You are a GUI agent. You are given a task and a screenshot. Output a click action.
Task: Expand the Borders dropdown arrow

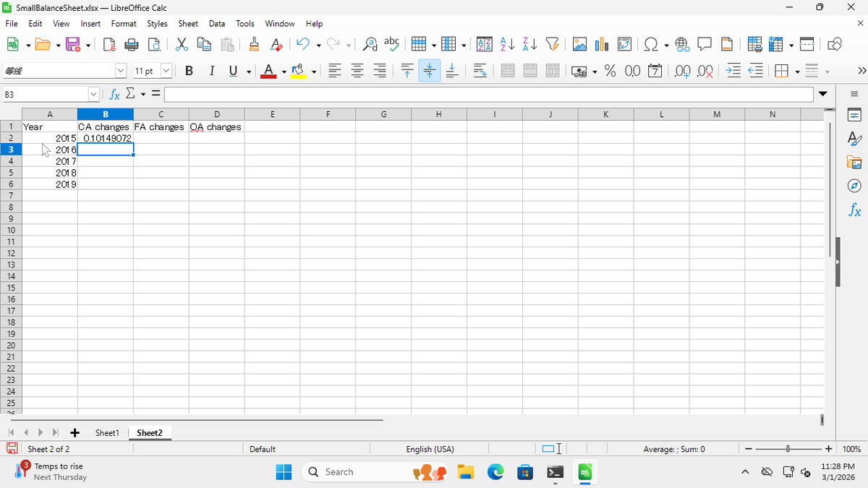(x=798, y=71)
